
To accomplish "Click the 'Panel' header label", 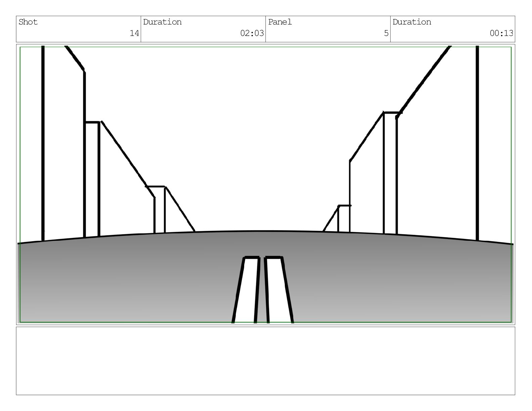I will pyautogui.click(x=280, y=22).
